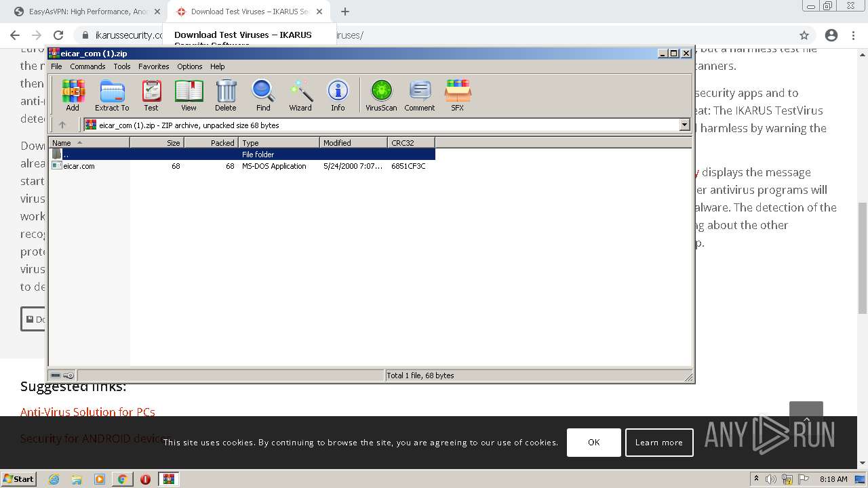Image resolution: width=868 pixels, height=488 pixels.
Task: Create SFX self-extracting archive
Action: coord(458,95)
